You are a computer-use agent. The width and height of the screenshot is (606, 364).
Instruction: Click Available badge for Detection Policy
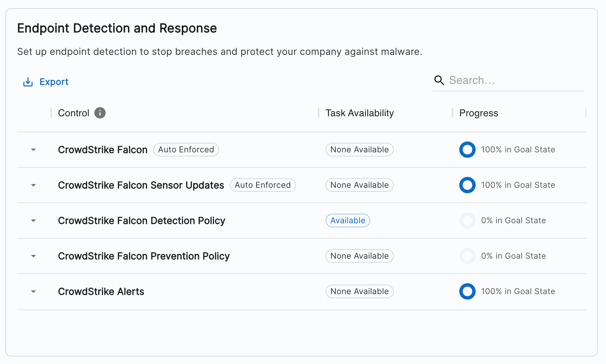(x=348, y=221)
